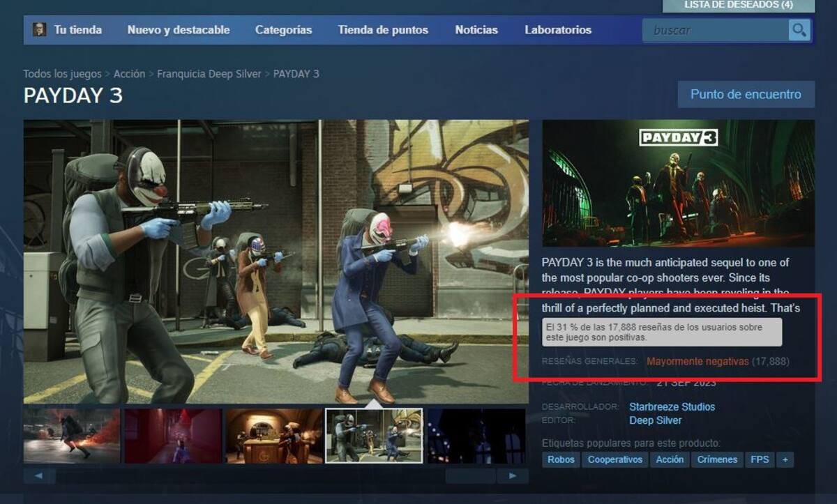Click 'Etiquetas populares para este producto' label
This screenshot has width=837, height=504.
tap(631, 443)
